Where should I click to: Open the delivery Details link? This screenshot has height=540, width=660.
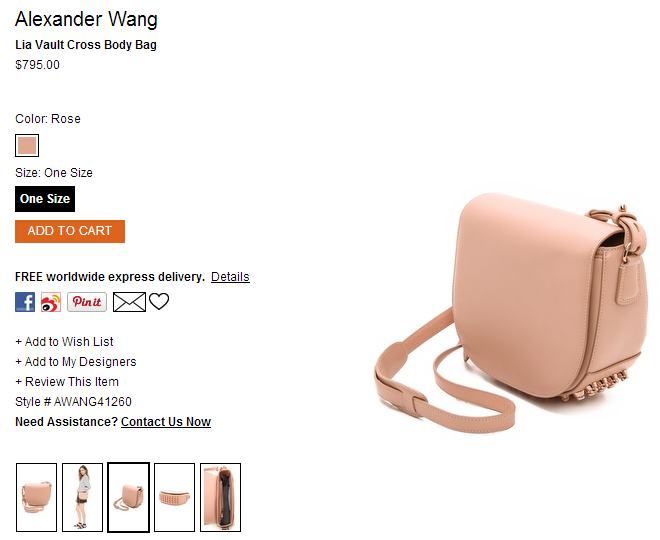[x=230, y=277]
